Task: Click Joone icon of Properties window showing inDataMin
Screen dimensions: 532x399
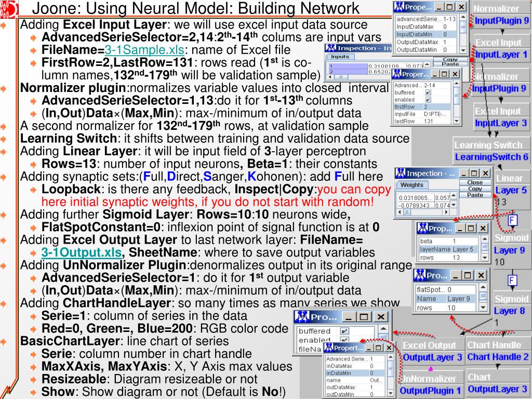Action: 328,348
